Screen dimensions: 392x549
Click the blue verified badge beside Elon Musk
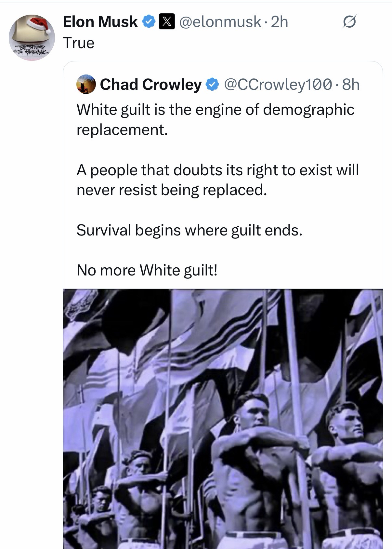(x=149, y=22)
